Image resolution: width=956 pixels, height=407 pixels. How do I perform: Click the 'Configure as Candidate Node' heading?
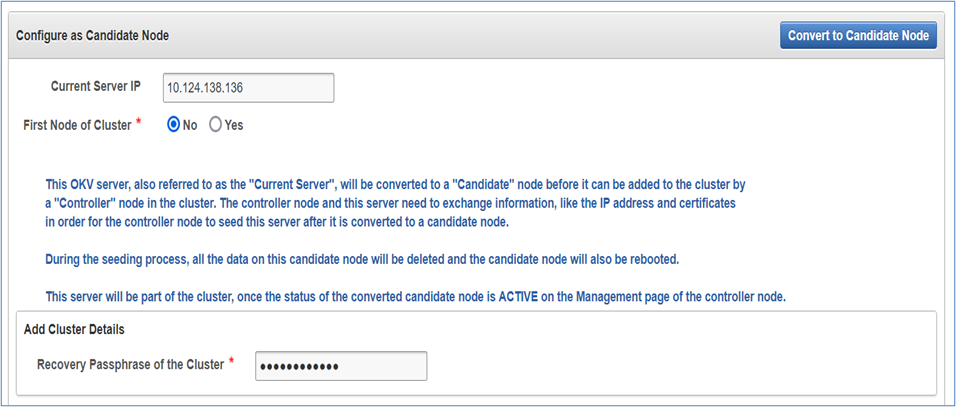[93, 36]
